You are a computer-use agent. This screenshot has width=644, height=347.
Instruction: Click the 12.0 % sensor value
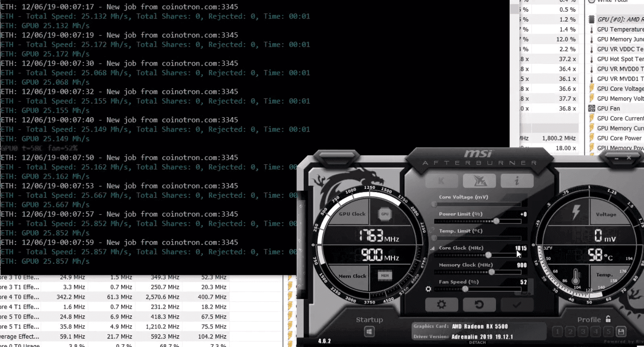(566, 39)
